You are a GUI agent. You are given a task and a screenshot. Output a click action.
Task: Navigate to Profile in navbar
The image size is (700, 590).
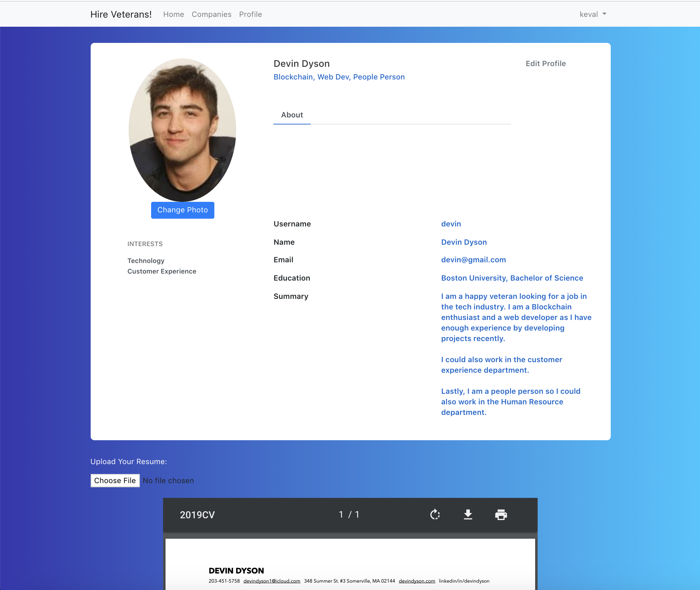coord(251,14)
